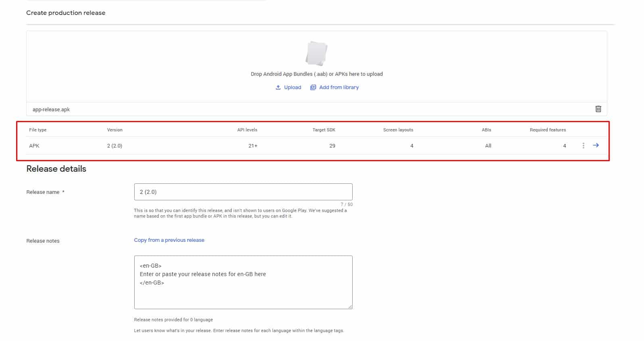Click the blue arrow to view APK details
The height and width of the screenshot is (341, 644).
pyautogui.click(x=596, y=146)
